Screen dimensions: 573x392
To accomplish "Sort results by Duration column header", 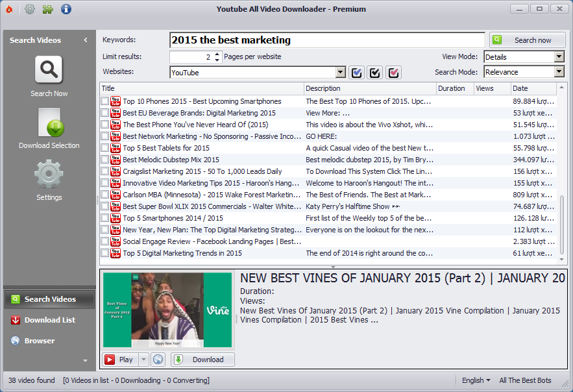I will [x=455, y=88].
